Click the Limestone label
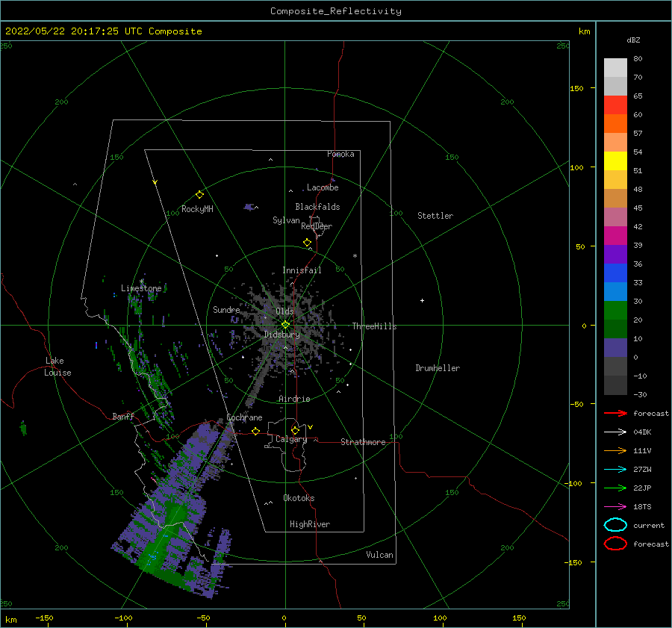This screenshot has width=672, height=628. [141, 288]
